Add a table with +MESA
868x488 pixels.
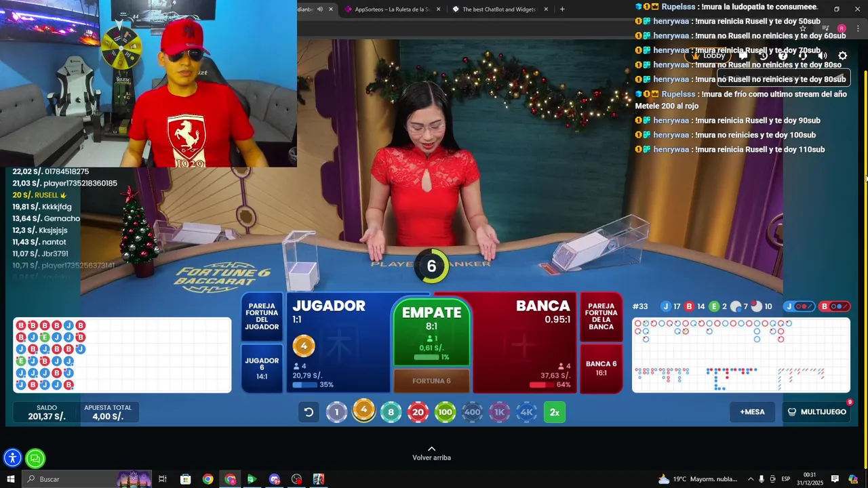[752, 412]
